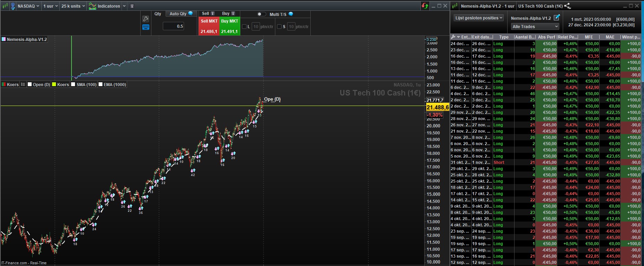
Task: Click the blue keyboard shortcuts icon
Action: pos(146,27)
